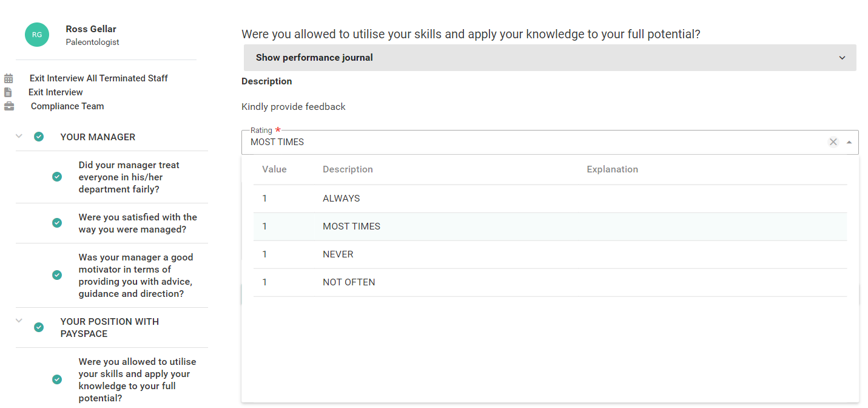Click the briefcase icon beside Compliance Team
This screenshot has width=868, height=408.
click(8, 106)
